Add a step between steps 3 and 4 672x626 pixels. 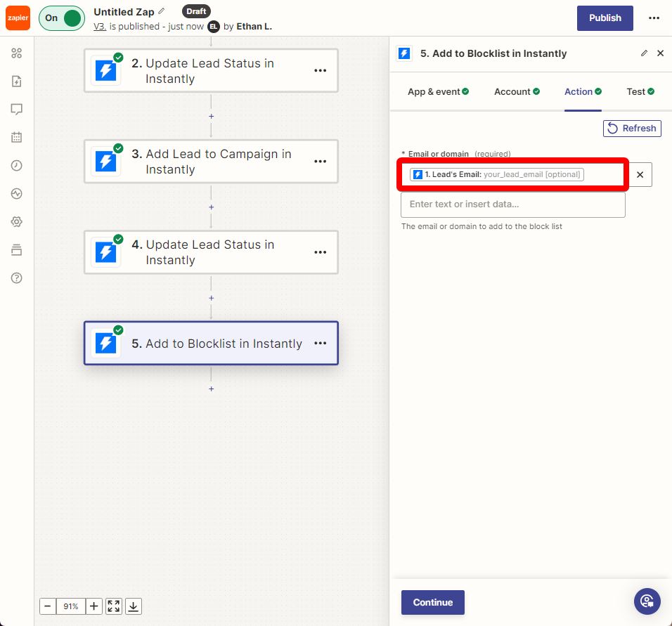click(x=212, y=207)
